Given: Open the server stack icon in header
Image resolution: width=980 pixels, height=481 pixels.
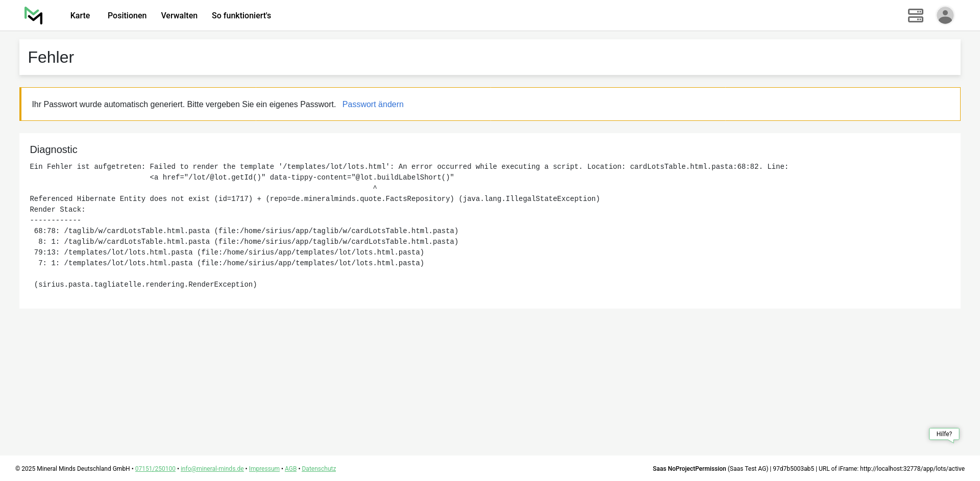Looking at the screenshot, I should click(x=915, y=16).
